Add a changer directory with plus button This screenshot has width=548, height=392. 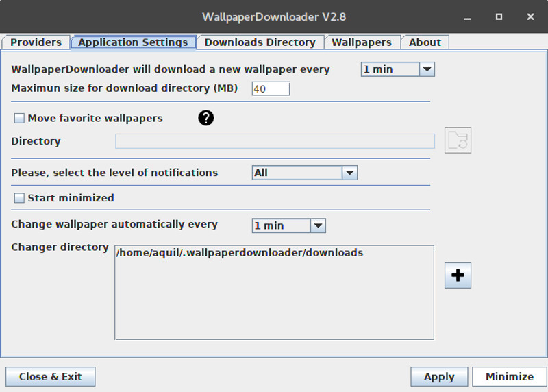pyautogui.click(x=458, y=275)
